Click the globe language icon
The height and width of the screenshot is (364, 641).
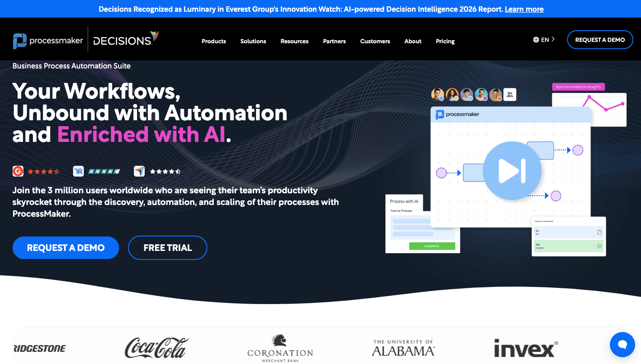click(x=536, y=40)
